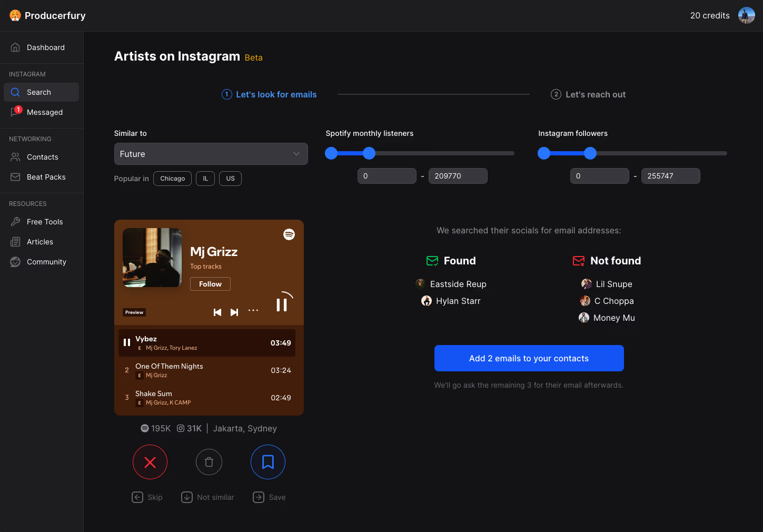Click the Spotify listeners maximum slider handle
The width and height of the screenshot is (763, 532).
[x=369, y=153]
